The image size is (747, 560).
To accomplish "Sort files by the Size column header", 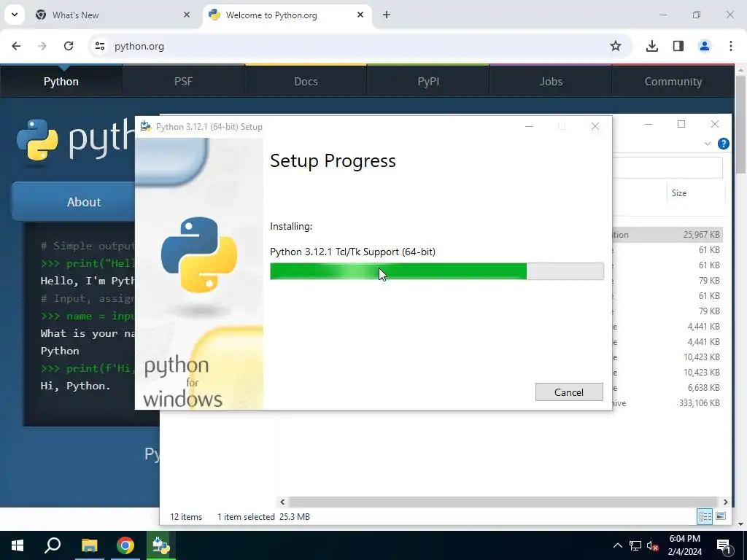I will pos(695,192).
